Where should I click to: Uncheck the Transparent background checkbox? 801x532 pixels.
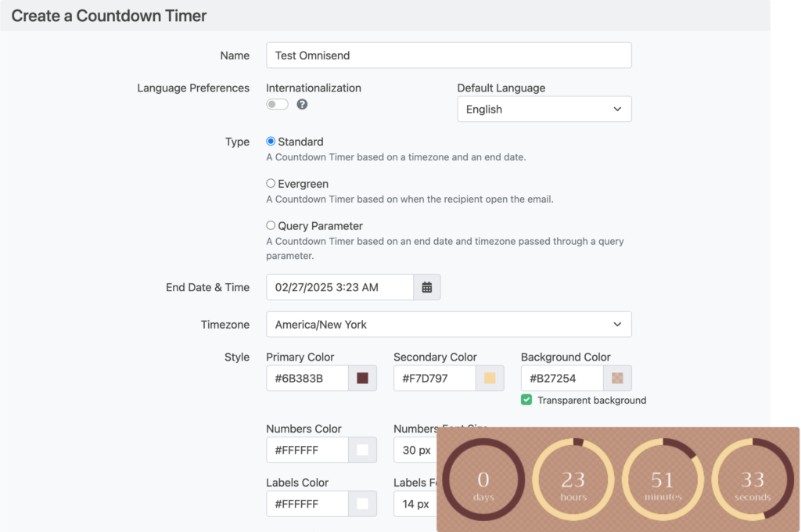coord(526,400)
